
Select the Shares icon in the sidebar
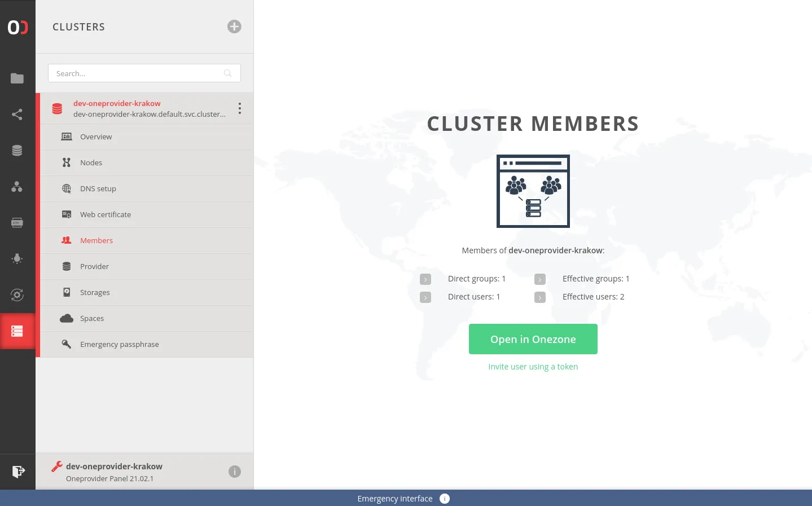pyautogui.click(x=17, y=115)
